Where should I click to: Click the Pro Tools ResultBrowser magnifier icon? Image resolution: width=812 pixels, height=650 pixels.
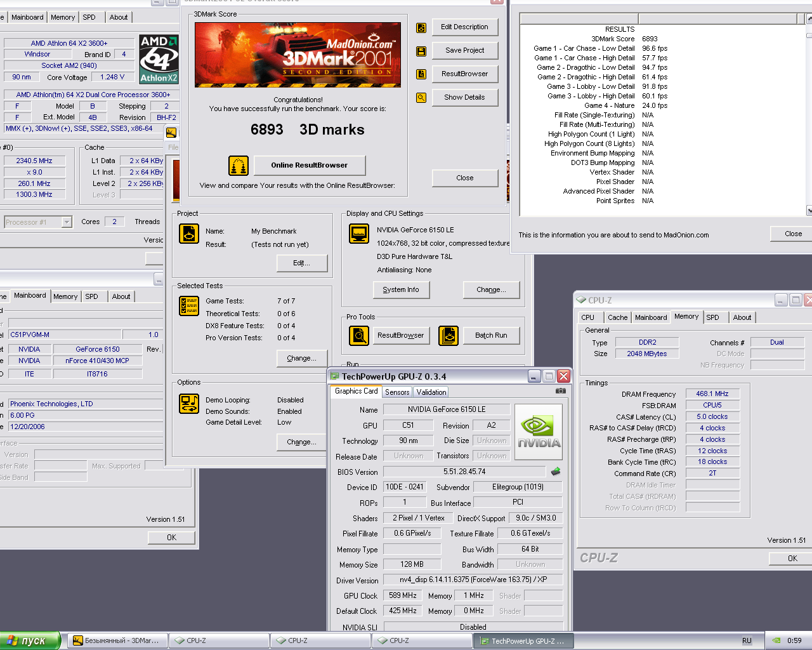[x=359, y=335]
